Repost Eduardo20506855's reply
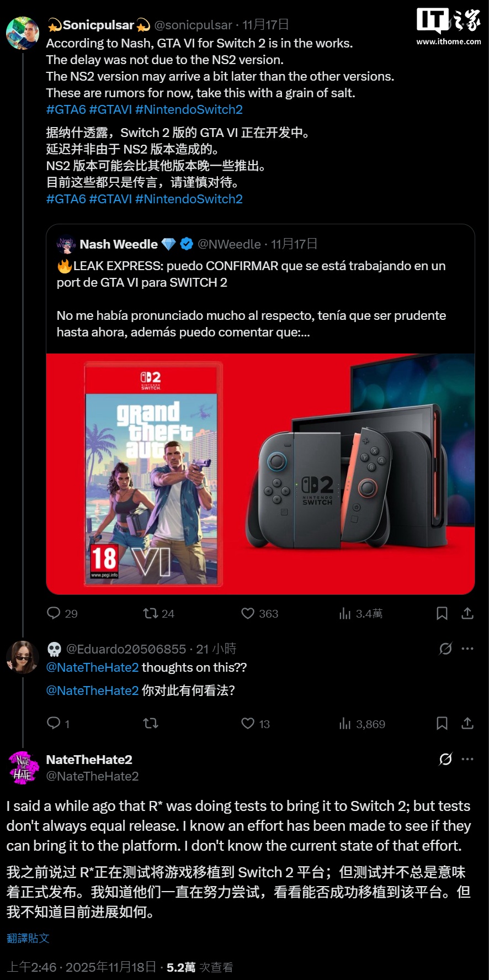Image resolution: width=489 pixels, height=980 pixels. pos(151,723)
